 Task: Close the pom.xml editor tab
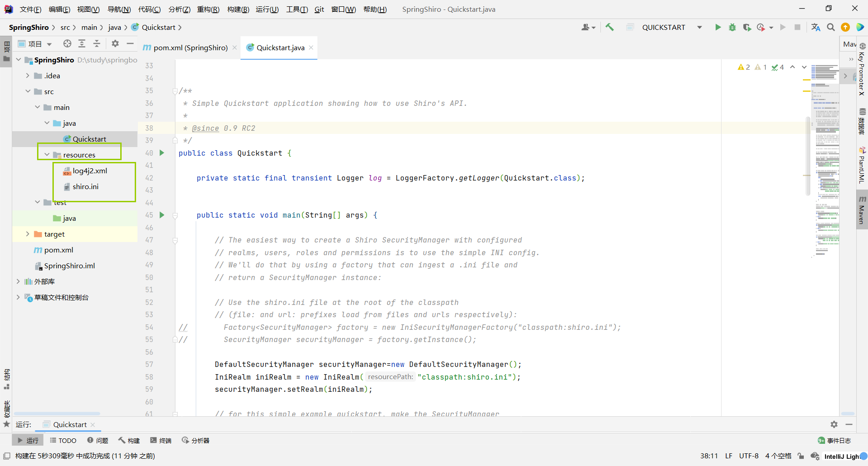235,48
